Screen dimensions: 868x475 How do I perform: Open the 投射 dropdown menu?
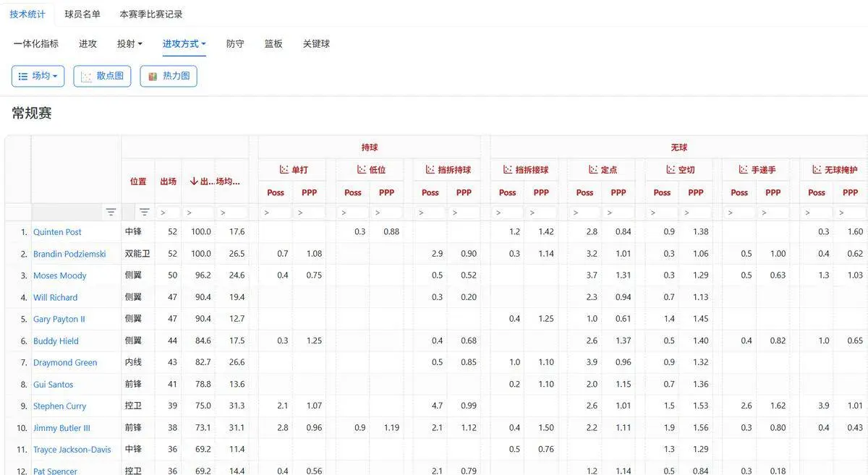(x=129, y=44)
